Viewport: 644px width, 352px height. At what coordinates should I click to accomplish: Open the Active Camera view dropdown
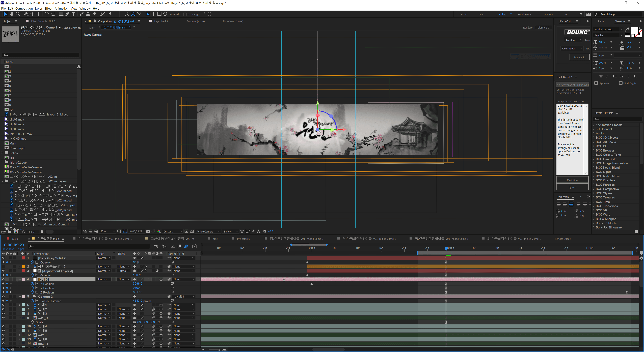click(x=208, y=231)
